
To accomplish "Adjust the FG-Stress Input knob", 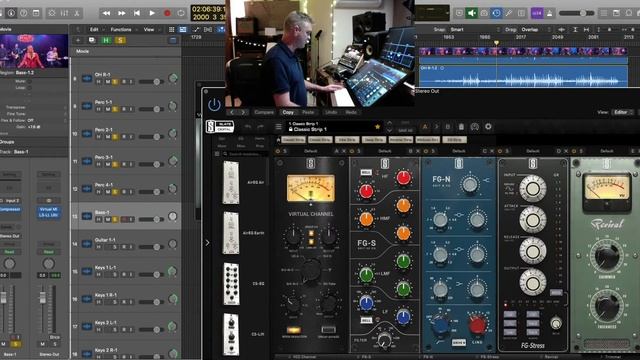I will pos(533,189).
